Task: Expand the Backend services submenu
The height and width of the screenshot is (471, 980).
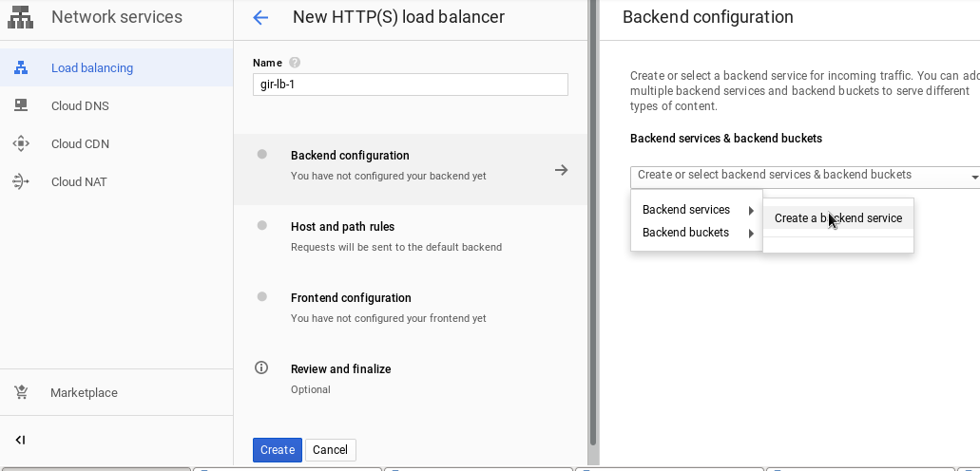Action: 696,210
